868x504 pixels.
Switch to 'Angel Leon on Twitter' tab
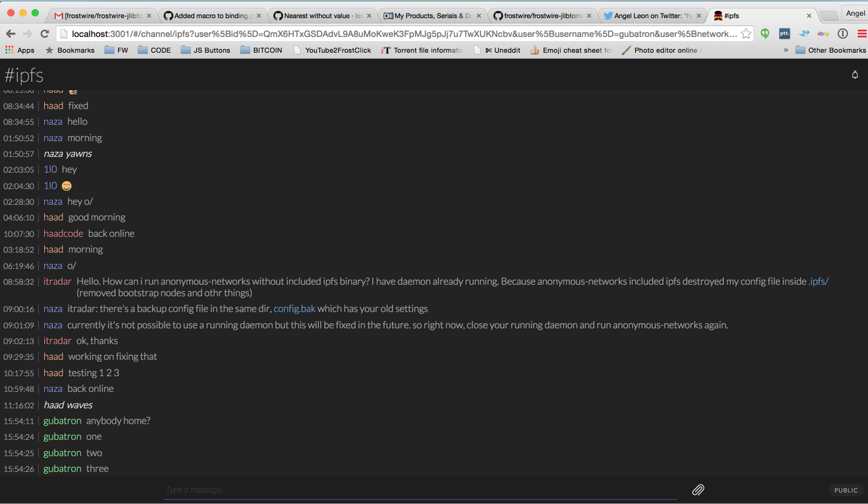pyautogui.click(x=651, y=15)
